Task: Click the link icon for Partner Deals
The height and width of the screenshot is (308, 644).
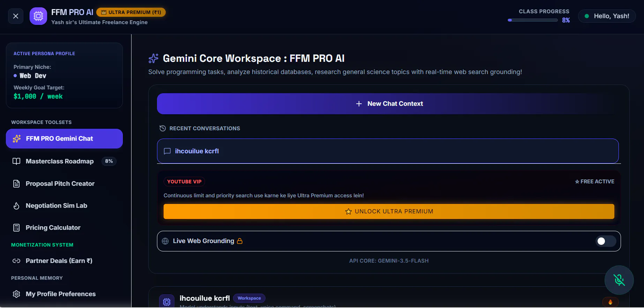Action: [16, 261]
